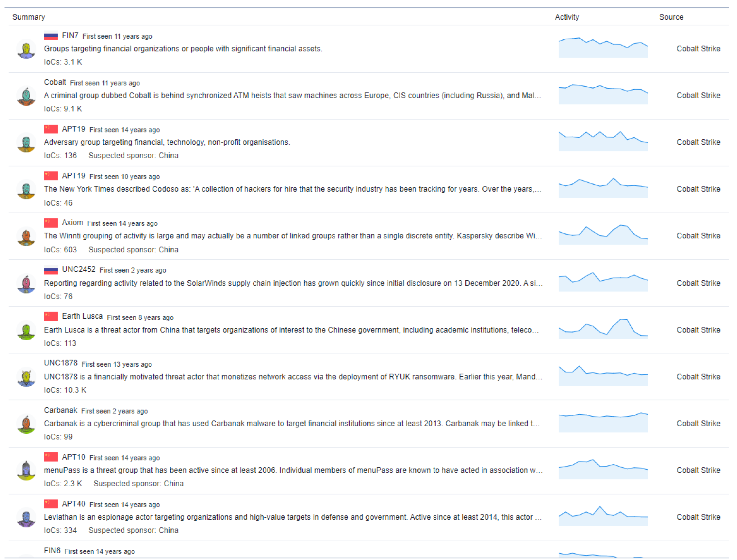Click the UNC1878 horned avatar icon

point(26,377)
